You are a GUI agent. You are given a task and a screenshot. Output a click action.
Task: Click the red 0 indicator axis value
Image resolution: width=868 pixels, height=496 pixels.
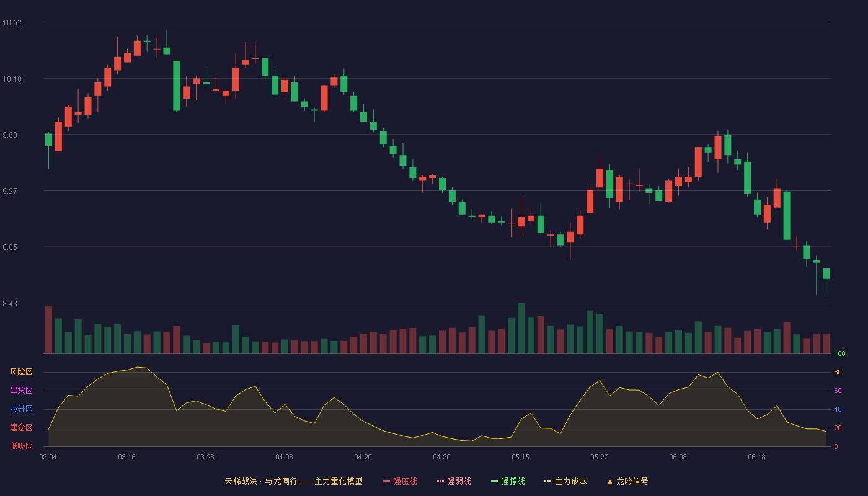click(x=836, y=447)
